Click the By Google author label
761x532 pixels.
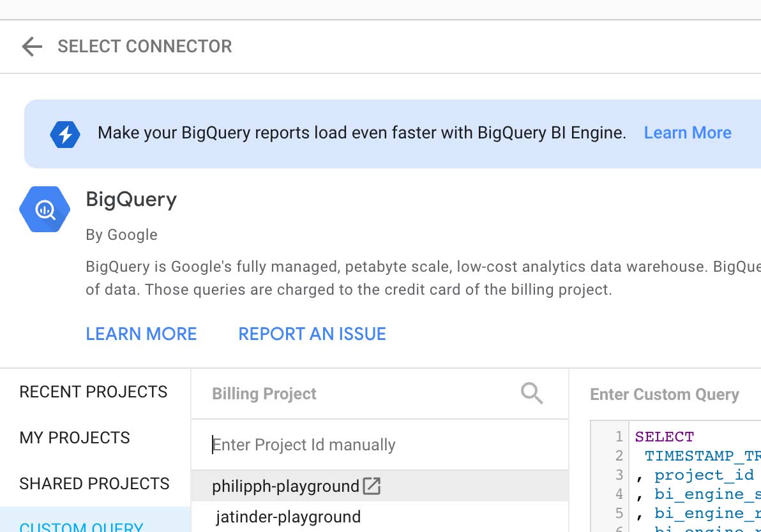pyautogui.click(x=121, y=235)
